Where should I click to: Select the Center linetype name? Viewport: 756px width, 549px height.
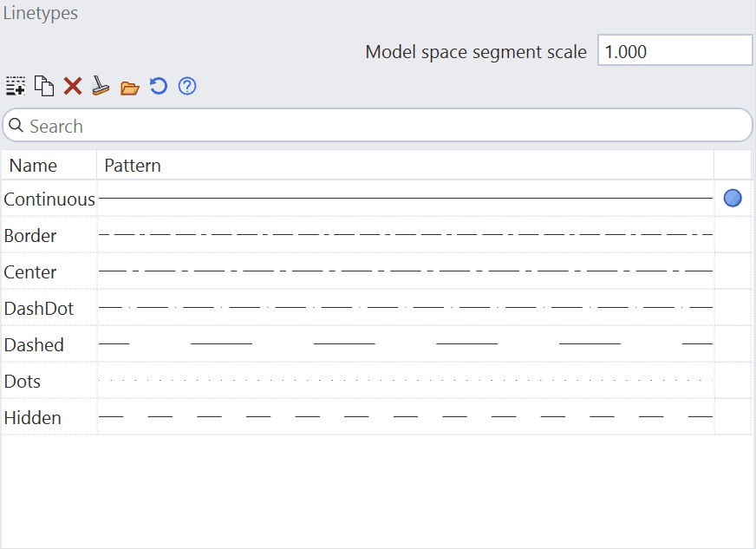click(x=29, y=271)
